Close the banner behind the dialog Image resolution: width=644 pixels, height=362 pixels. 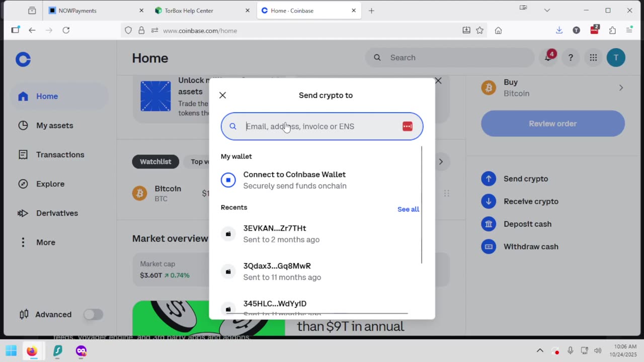point(438,80)
